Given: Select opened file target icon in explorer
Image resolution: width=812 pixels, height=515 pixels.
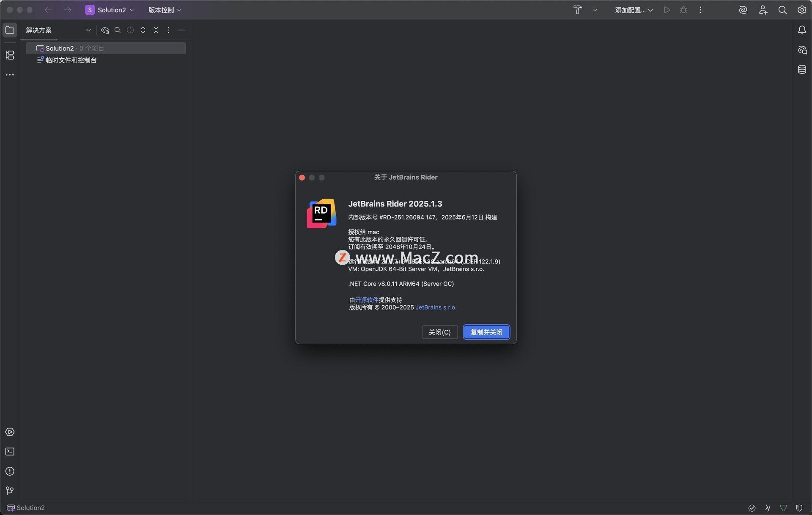Looking at the screenshot, I should point(130,30).
